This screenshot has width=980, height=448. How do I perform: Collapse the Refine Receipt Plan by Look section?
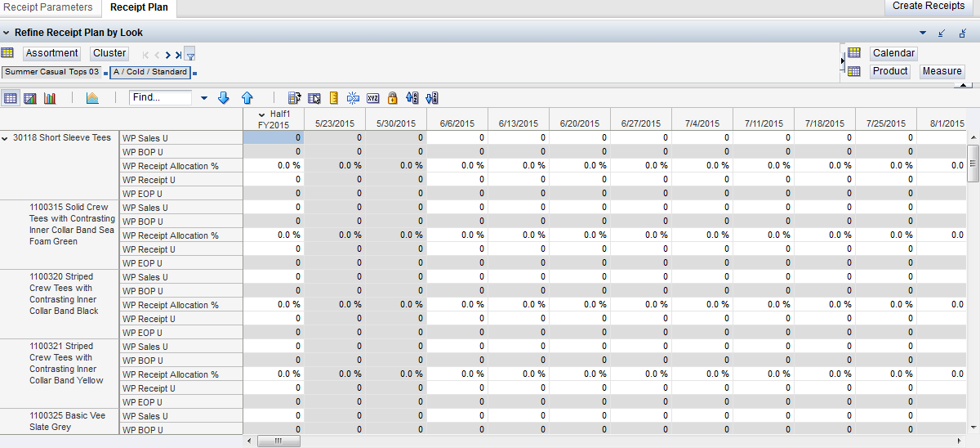(x=7, y=33)
